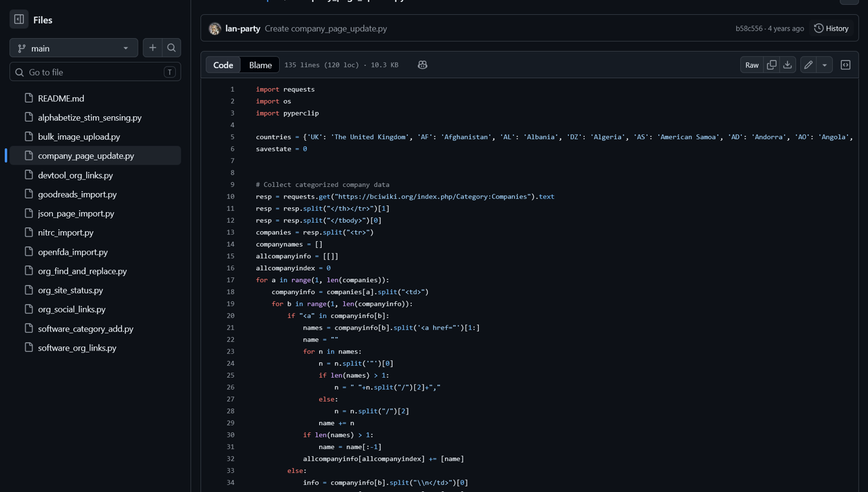Image resolution: width=868 pixels, height=492 pixels.
Task: Click the lan-party author avatar
Action: [x=215, y=28]
